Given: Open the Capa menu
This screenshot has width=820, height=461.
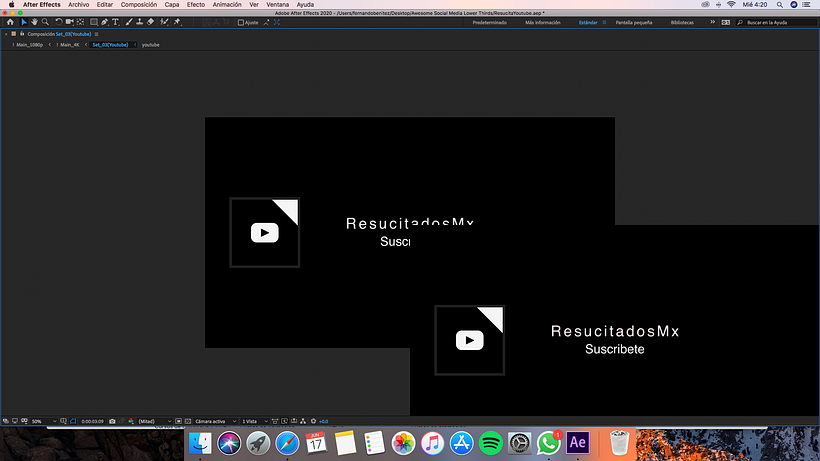Looking at the screenshot, I should [172, 5].
